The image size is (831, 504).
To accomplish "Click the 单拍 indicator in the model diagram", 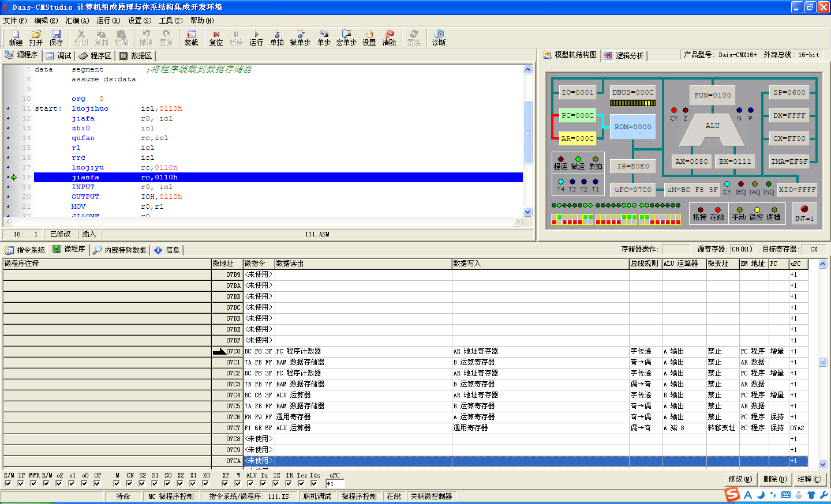I will click(x=596, y=163).
